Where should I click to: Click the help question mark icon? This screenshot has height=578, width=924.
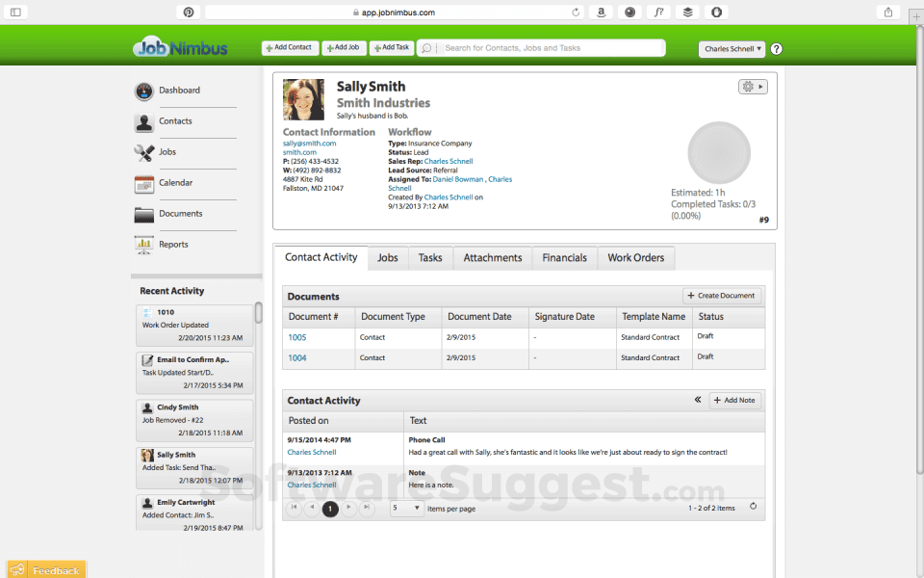pyautogui.click(x=777, y=49)
